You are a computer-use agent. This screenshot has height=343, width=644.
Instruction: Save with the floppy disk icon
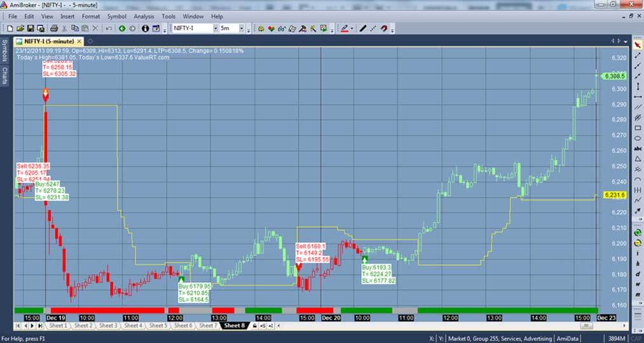click(31, 29)
